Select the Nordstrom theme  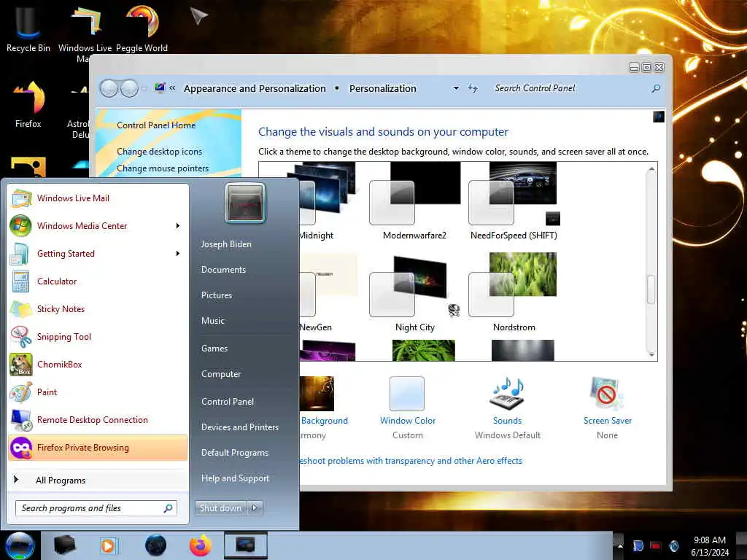coord(514,293)
